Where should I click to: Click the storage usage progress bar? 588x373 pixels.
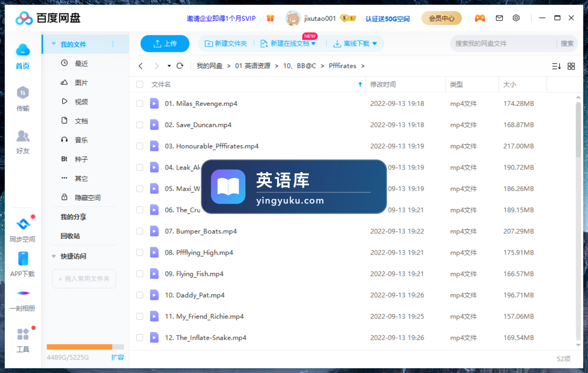[x=85, y=347]
